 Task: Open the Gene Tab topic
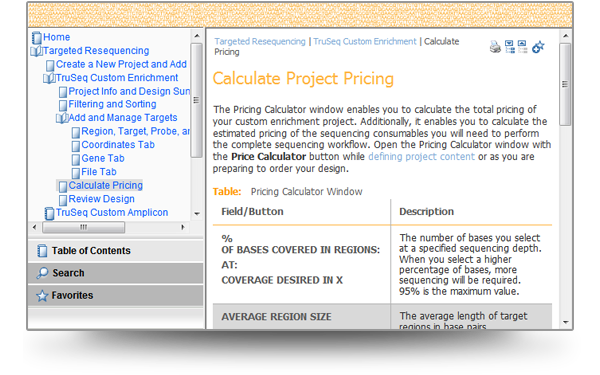[x=103, y=158]
